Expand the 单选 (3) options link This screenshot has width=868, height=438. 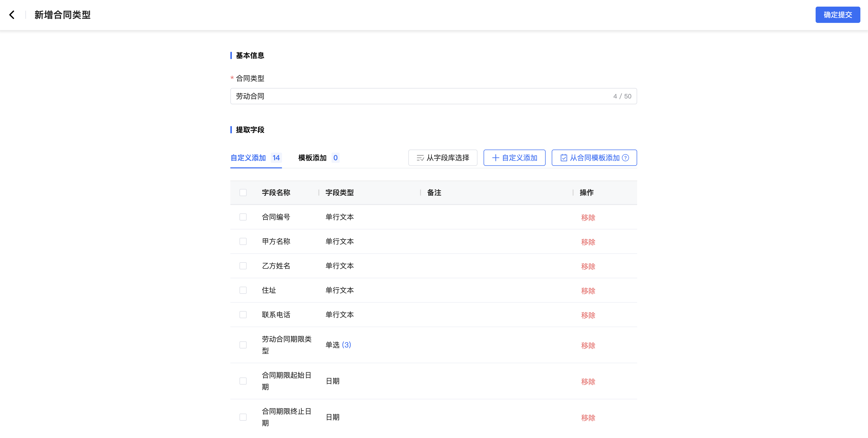coord(346,345)
